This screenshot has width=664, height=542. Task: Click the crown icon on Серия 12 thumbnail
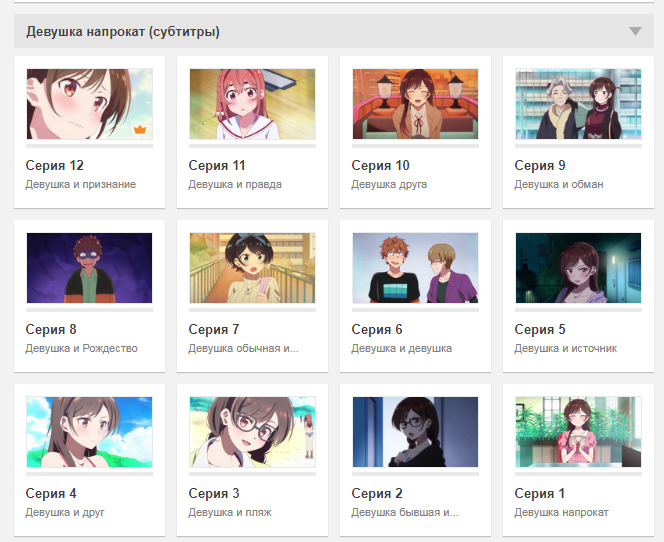pyautogui.click(x=140, y=129)
